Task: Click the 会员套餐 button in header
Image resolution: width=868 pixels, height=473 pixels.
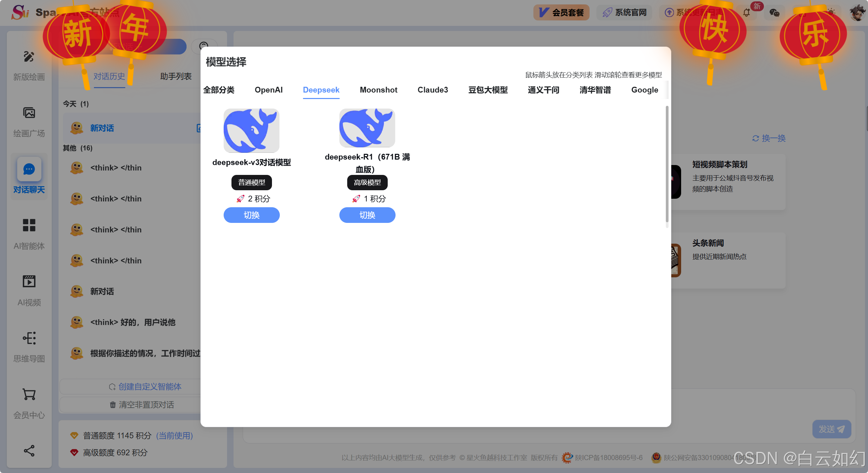Action: [561, 13]
